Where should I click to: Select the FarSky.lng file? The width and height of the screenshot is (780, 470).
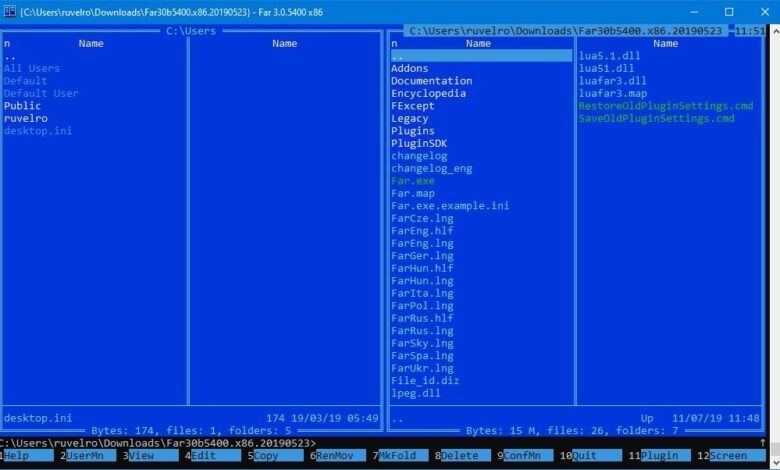pyautogui.click(x=422, y=343)
